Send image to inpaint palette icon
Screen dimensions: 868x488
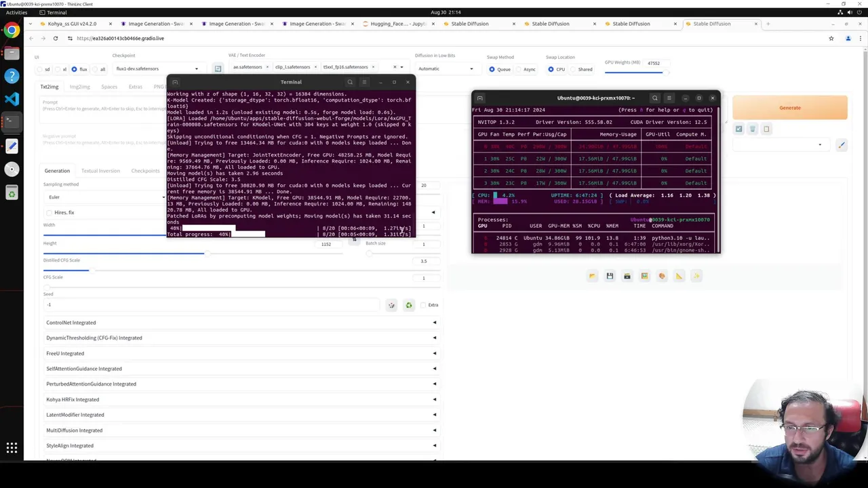click(x=662, y=276)
